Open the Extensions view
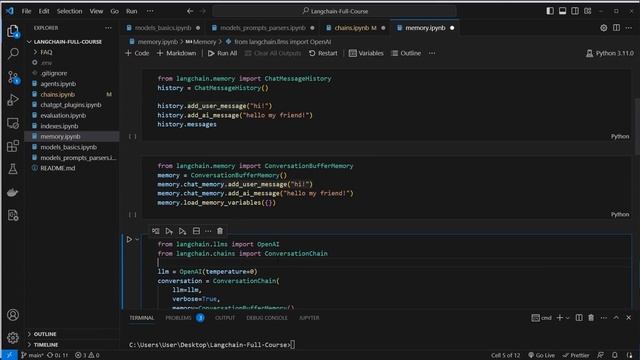640x360 pixels. click(x=13, y=146)
